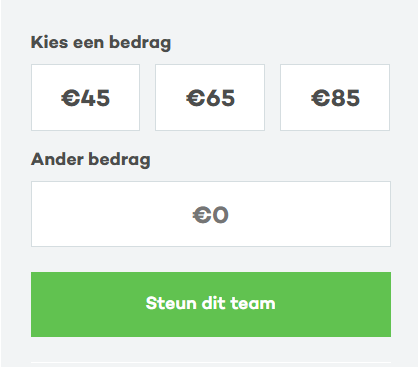Screen dimensions: 418x367
Task: Choose the highest preset amount, €85
Action: point(335,97)
